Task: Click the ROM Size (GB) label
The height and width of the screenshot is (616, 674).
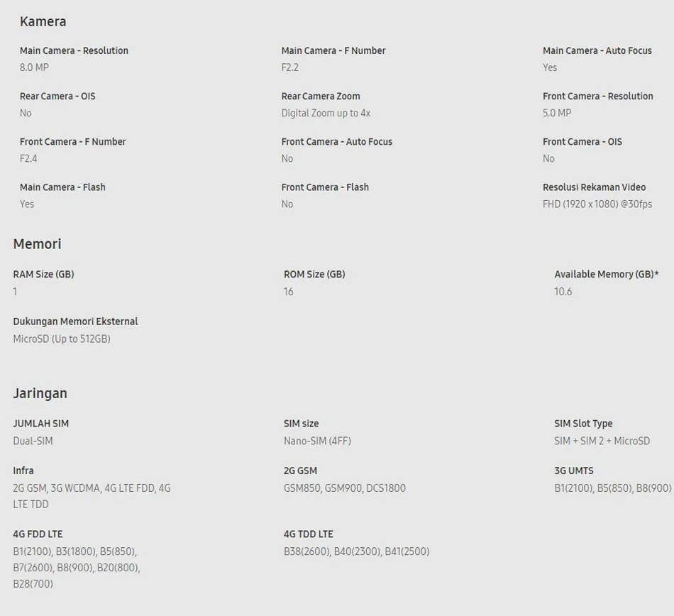Action: point(314,274)
